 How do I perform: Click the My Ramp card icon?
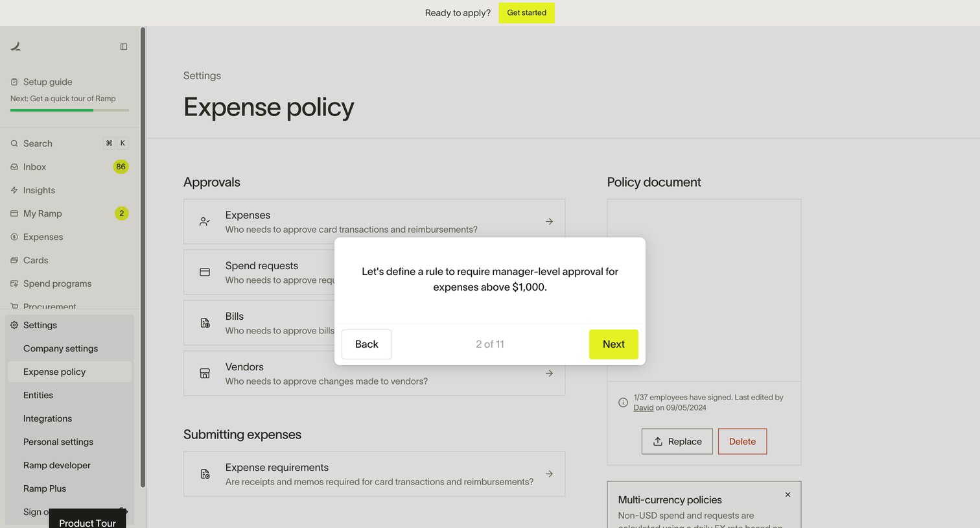[14, 213]
